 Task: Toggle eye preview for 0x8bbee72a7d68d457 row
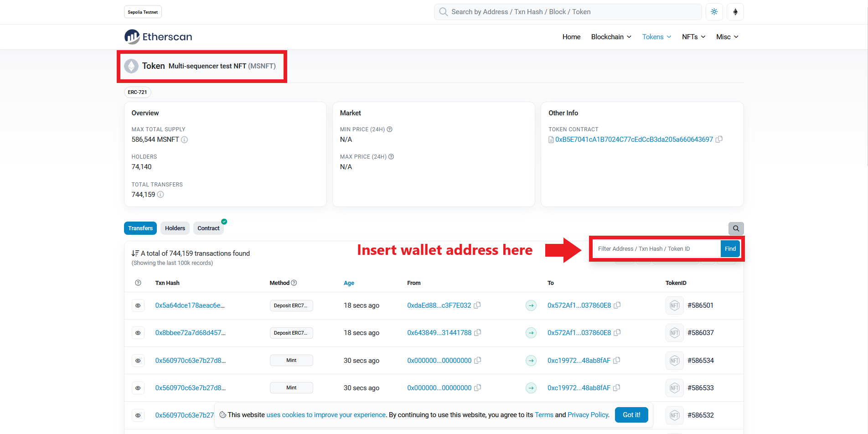click(x=138, y=333)
